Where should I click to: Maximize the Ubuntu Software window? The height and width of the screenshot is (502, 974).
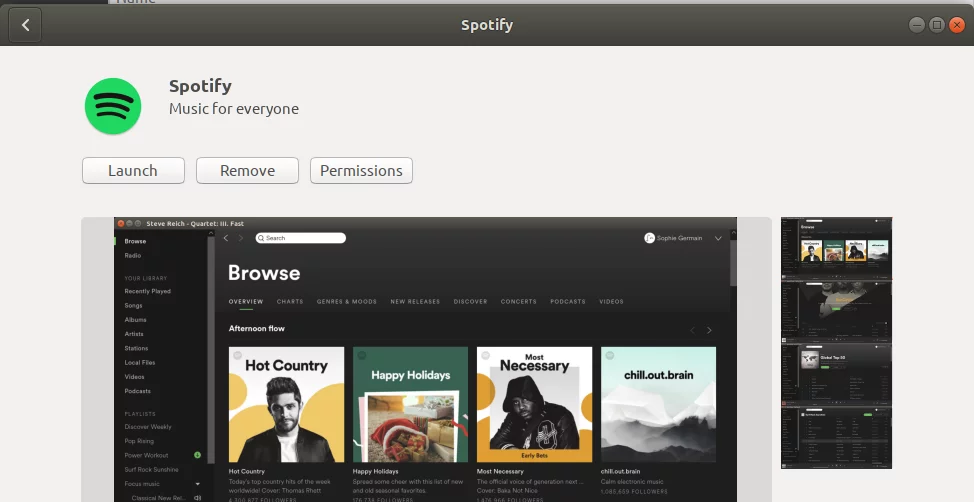point(937,25)
